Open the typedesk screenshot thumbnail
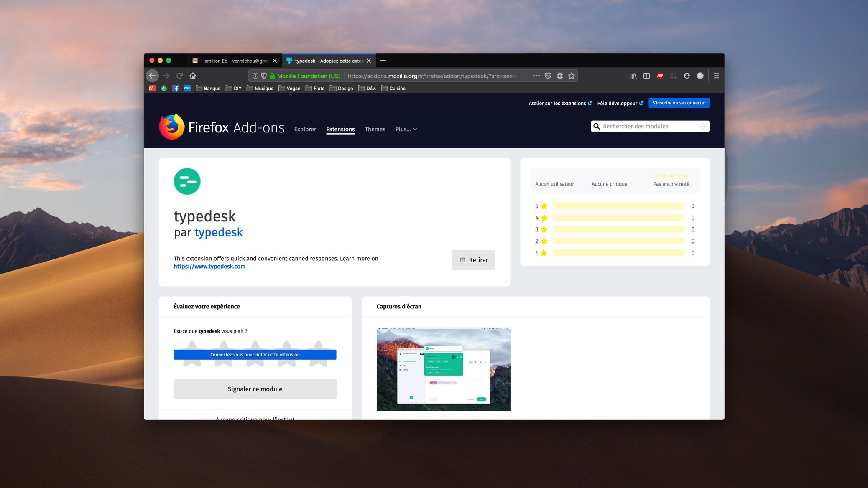The image size is (868, 488). point(443,369)
